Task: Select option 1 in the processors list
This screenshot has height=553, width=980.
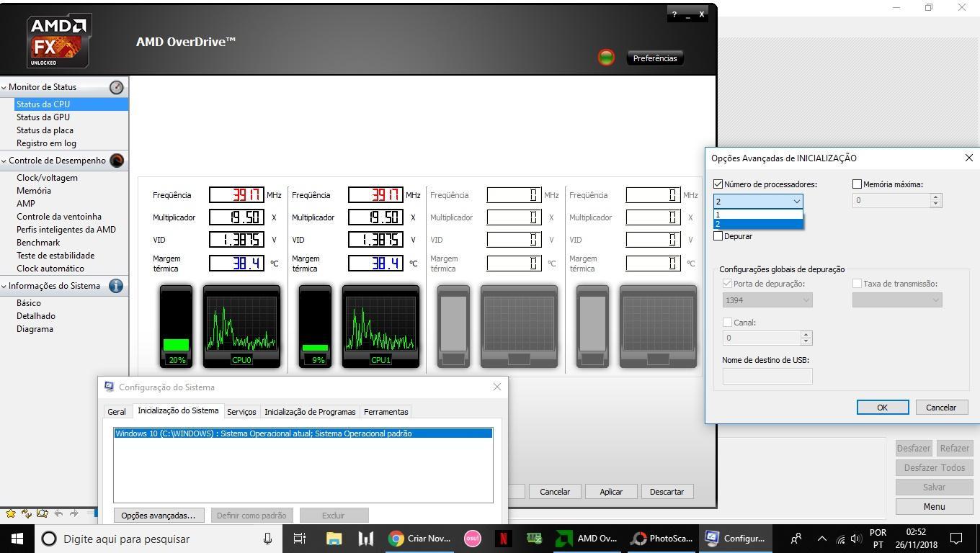Action: coord(758,215)
